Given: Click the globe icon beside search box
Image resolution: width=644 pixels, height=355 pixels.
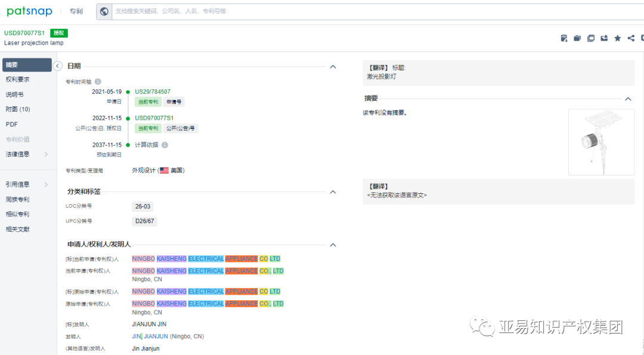Looking at the screenshot, I should point(104,11).
